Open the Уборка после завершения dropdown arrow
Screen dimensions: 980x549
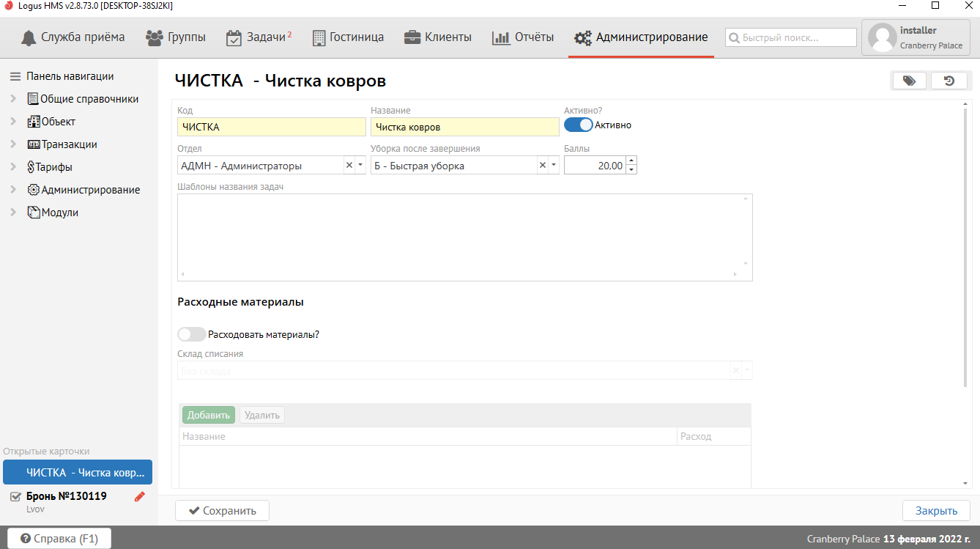pos(554,166)
